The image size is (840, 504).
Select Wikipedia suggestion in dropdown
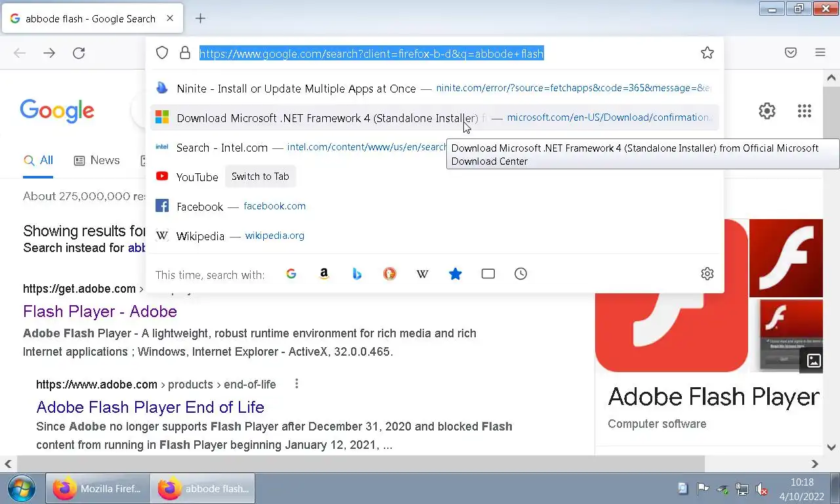tap(434, 236)
